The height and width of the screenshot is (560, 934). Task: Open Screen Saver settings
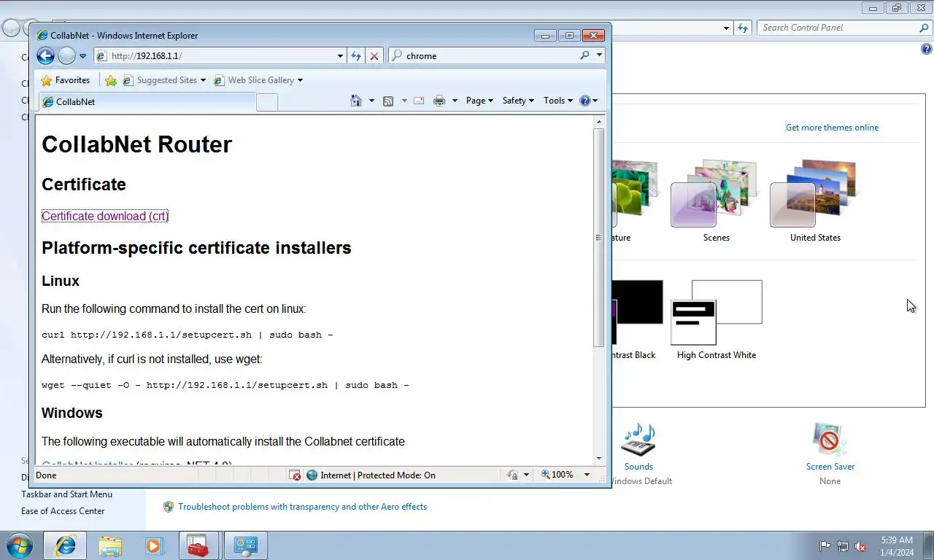(x=830, y=467)
